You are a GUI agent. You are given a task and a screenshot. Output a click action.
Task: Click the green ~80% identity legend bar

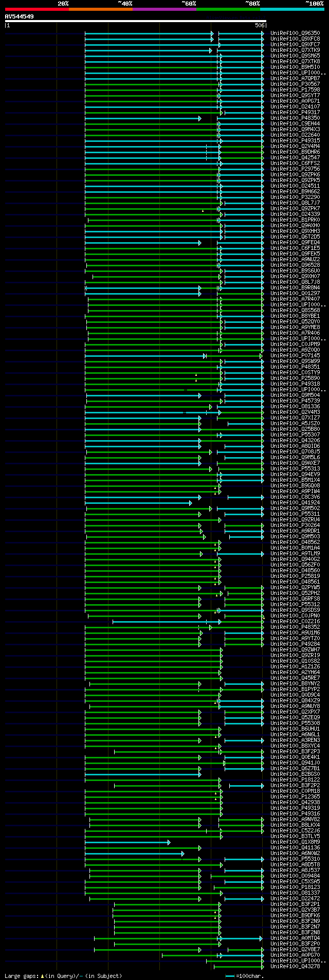(228, 9)
